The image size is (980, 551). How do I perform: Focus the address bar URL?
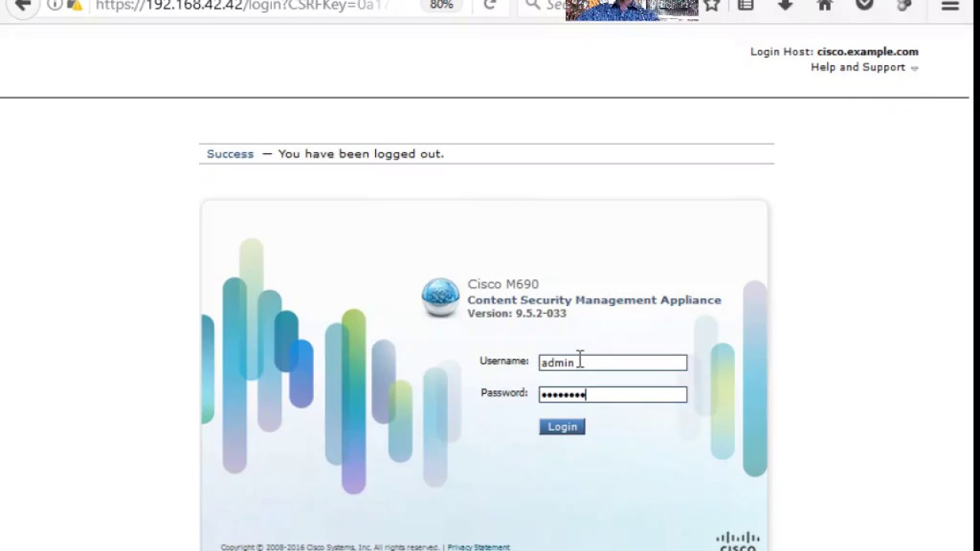[x=242, y=5]
